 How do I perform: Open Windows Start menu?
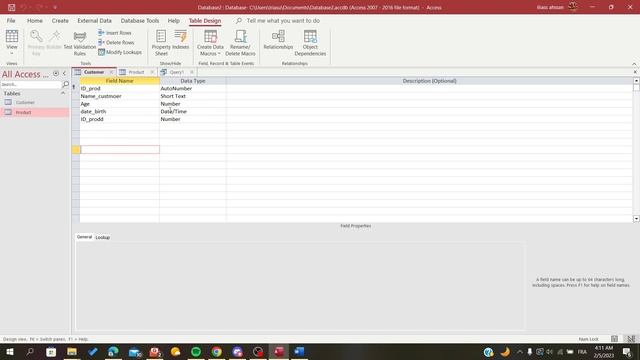coord(10,351)
